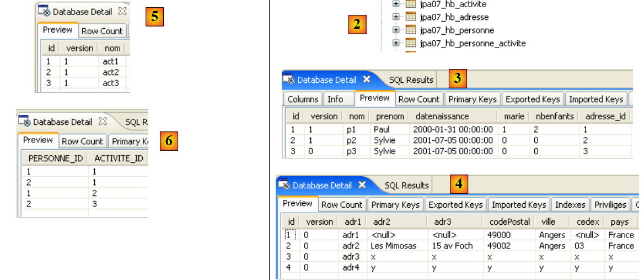Click the jpa07_hb_personne_activite table icon
This screenshot has height=280, width=644.
pyautogui.click(x=410, y=43)
